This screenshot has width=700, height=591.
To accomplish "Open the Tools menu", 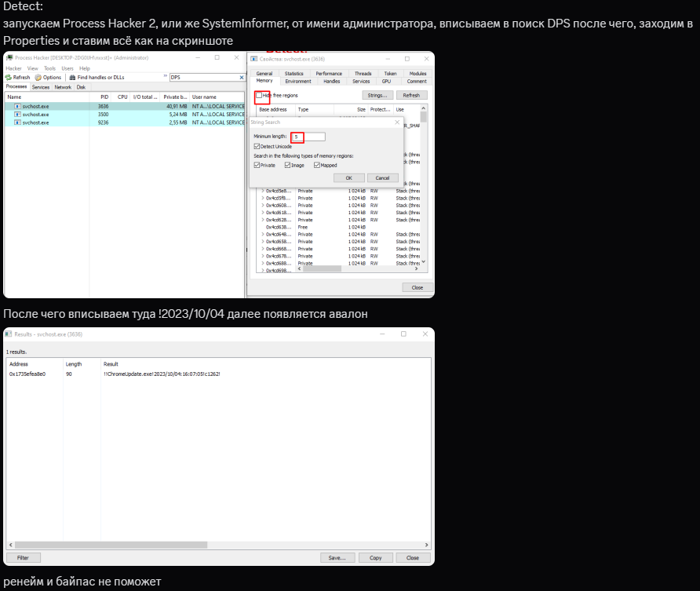I will tap(49, 68).
